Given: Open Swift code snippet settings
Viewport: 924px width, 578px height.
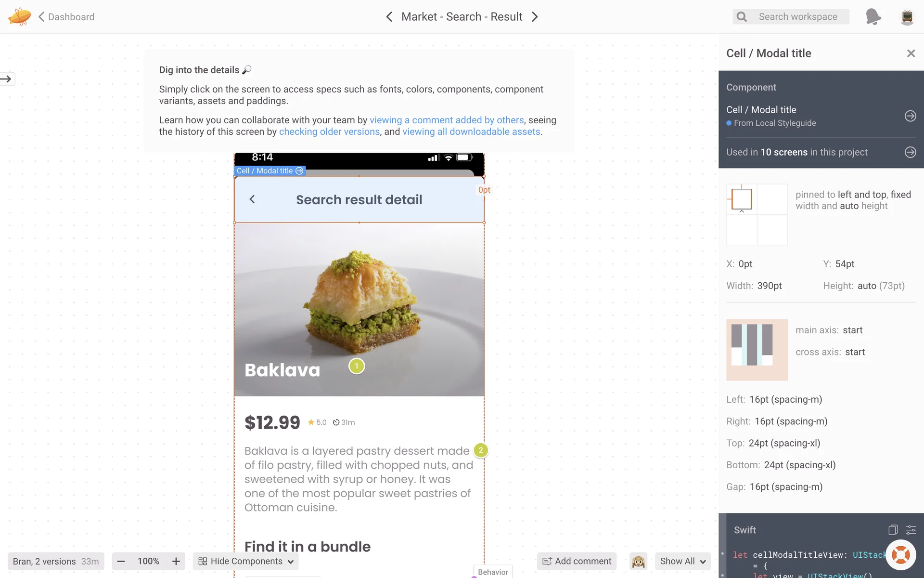Looking at the screenshot, I should click(911, 530).
